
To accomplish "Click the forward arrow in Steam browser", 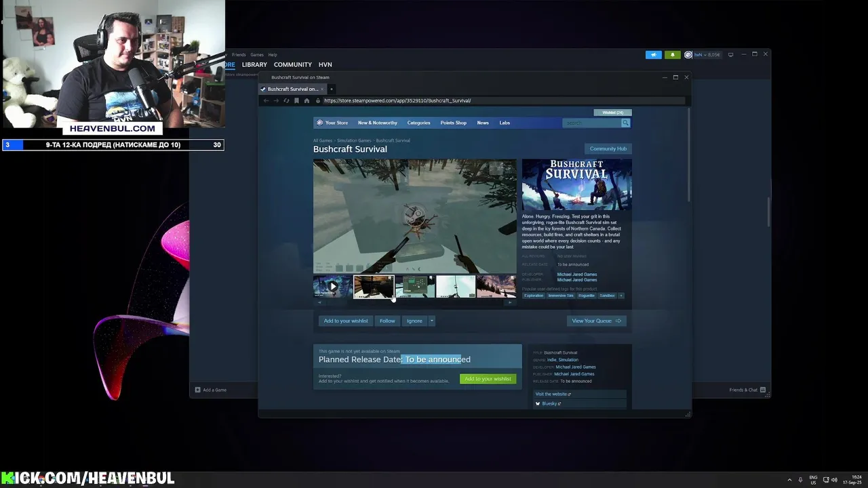I will 276,100.
